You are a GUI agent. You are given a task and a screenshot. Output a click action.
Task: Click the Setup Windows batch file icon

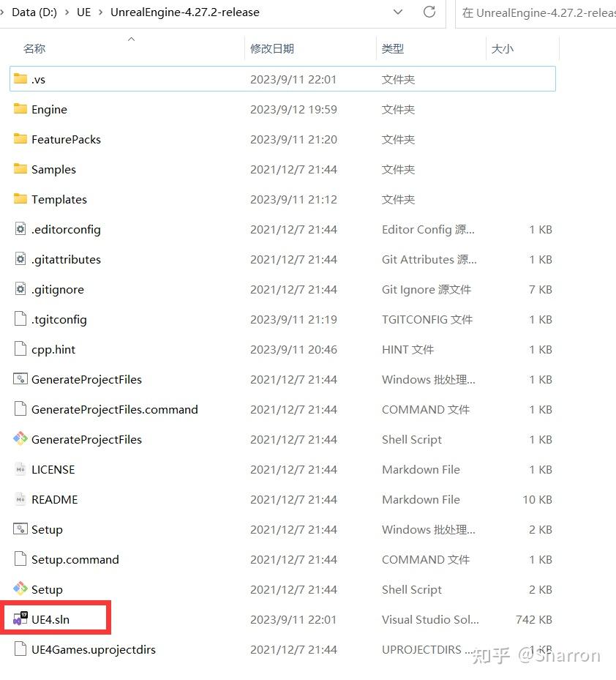(x=20, y=528)
